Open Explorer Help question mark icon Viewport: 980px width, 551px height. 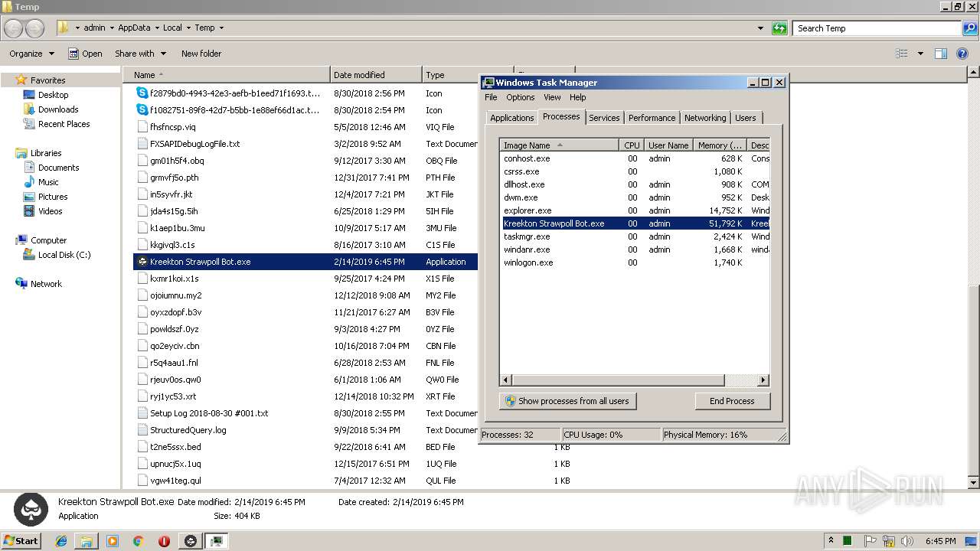tap(962, 54)
